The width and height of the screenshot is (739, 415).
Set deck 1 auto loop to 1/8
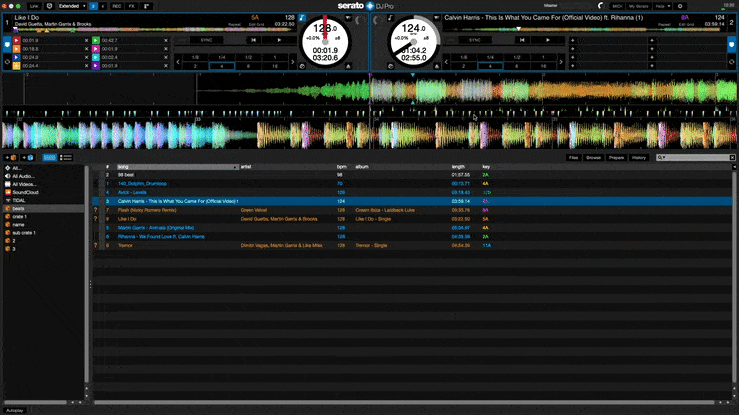coord(195,57)
